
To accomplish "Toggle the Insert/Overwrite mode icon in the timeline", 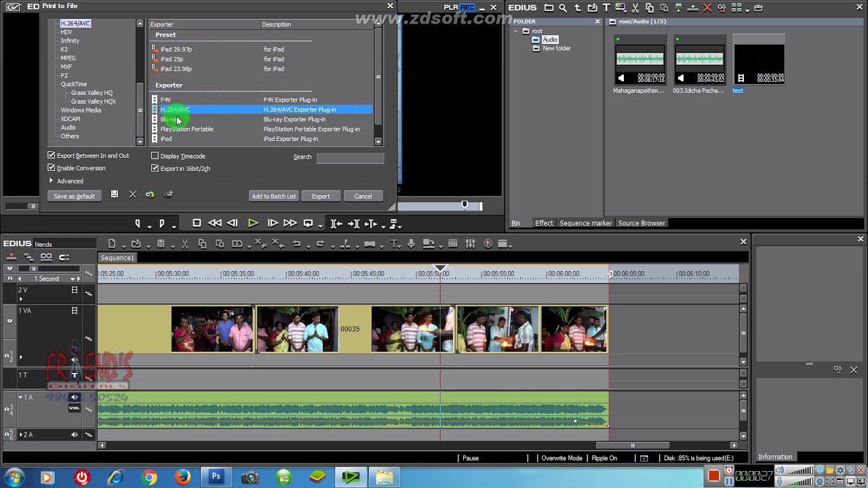I will click(12, 257).
